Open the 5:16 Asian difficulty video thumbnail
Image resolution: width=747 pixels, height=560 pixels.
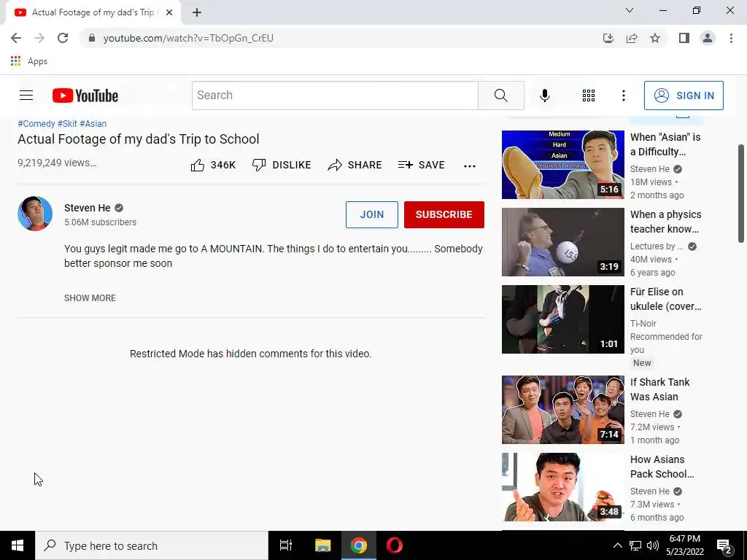click(562, 165)
